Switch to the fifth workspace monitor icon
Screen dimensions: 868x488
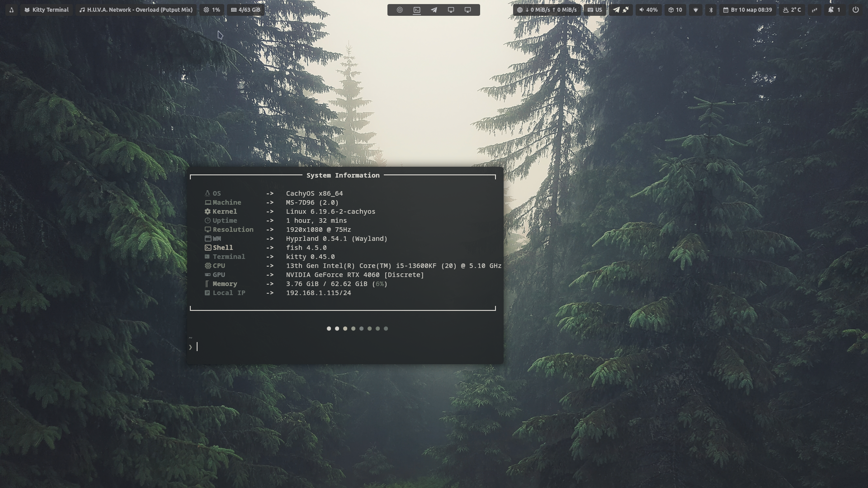[467, 9]
